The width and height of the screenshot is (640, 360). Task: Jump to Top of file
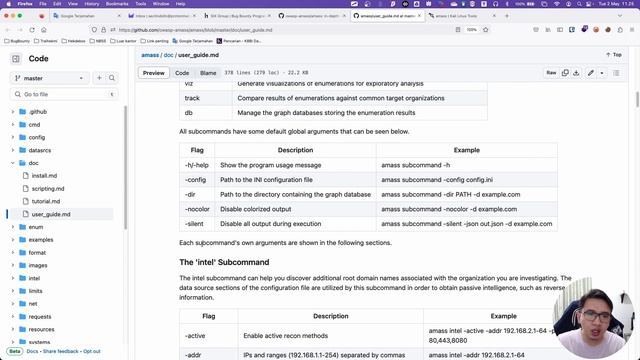(x=613, y=55)
